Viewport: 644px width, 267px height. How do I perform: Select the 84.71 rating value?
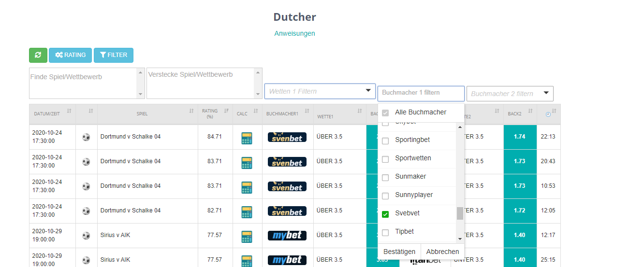click(215, 137)
